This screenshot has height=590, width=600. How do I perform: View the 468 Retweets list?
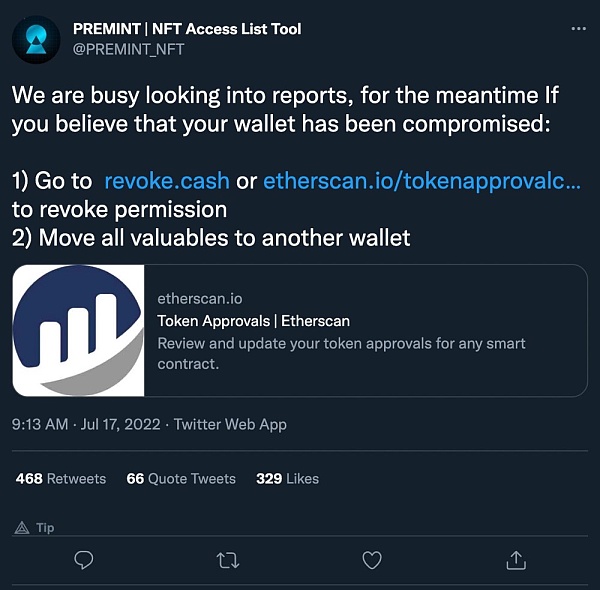[x=61, y=479]
